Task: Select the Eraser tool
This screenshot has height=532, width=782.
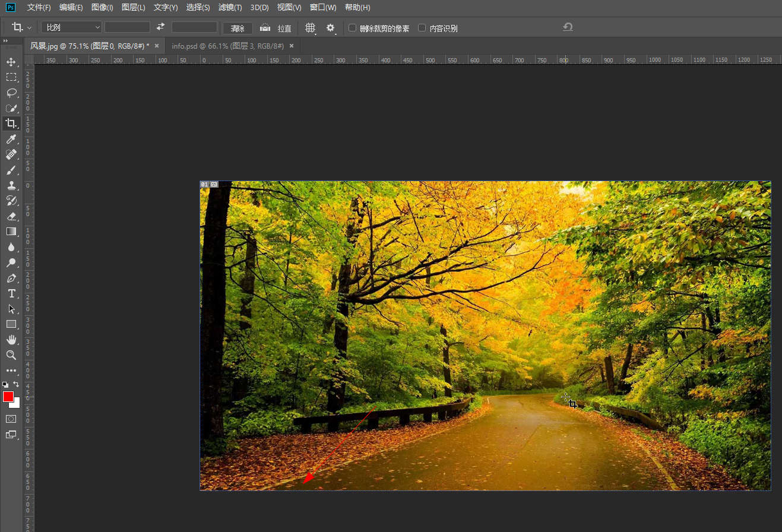Action: [x=11, y=216]
